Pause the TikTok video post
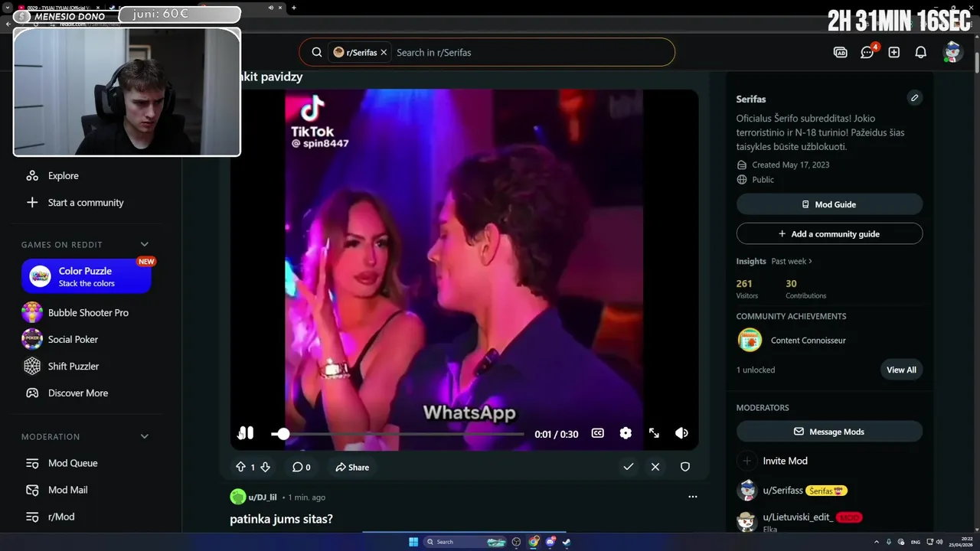980x551 pixels. tap(247, 433)
